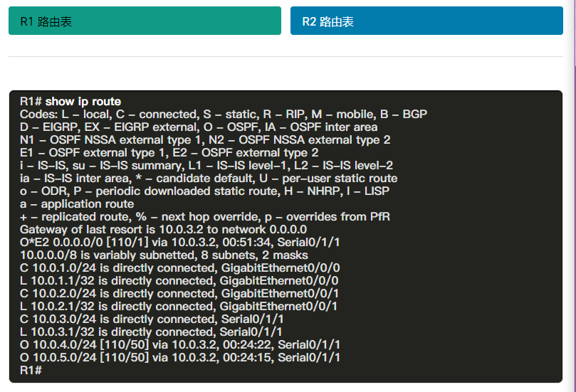
Task: Switch to the R2 路由表 tab
Action: 426,21
